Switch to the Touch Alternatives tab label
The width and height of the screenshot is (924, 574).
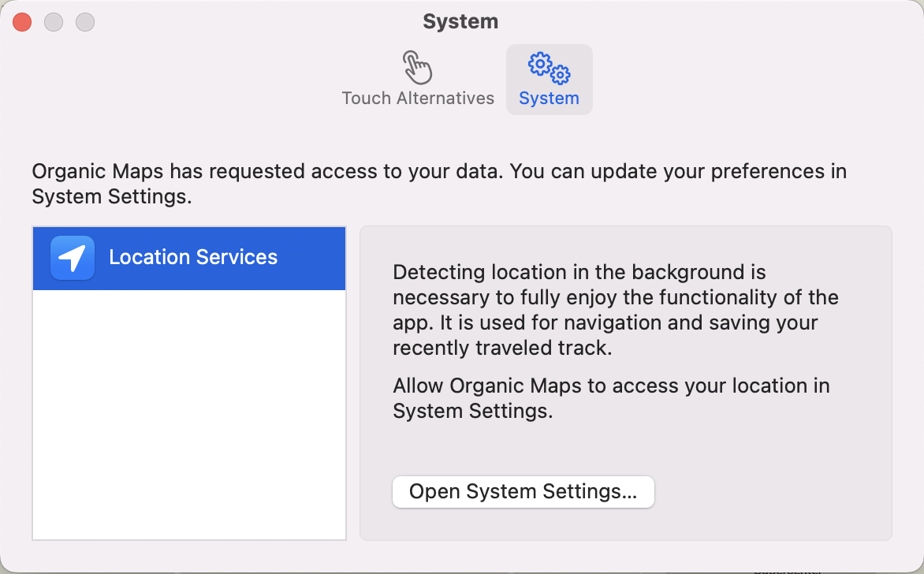418,99
